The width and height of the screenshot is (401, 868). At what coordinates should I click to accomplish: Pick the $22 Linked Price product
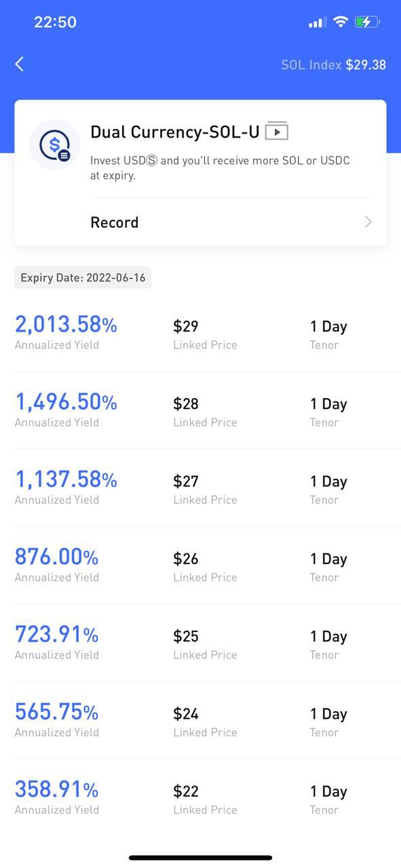pos(200,797)
